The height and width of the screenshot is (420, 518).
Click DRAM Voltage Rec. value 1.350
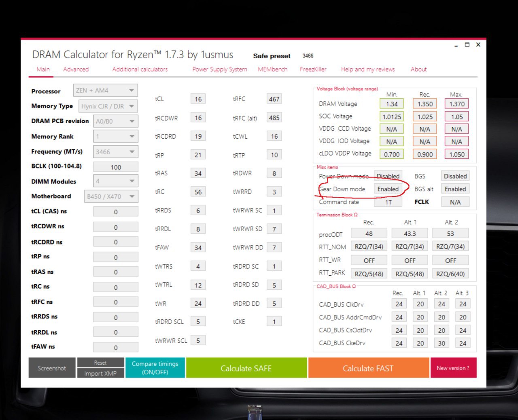[425, 104]
